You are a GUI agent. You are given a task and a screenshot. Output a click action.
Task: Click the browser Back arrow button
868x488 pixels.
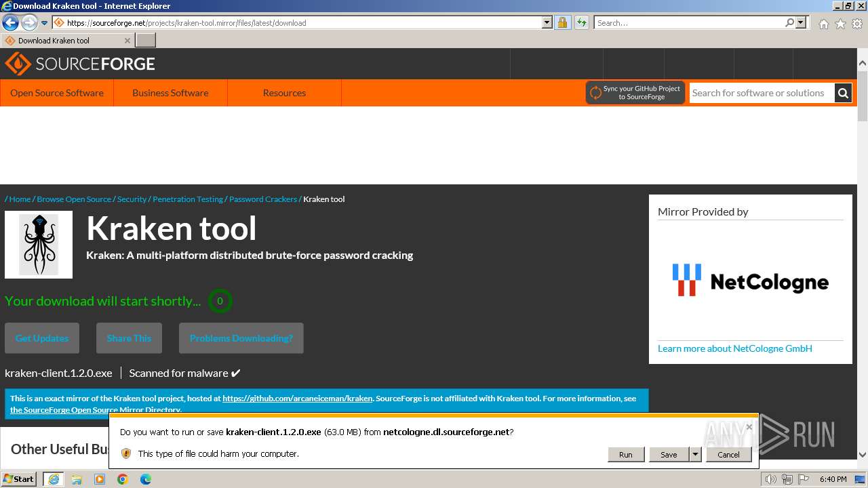coord(10,23)
